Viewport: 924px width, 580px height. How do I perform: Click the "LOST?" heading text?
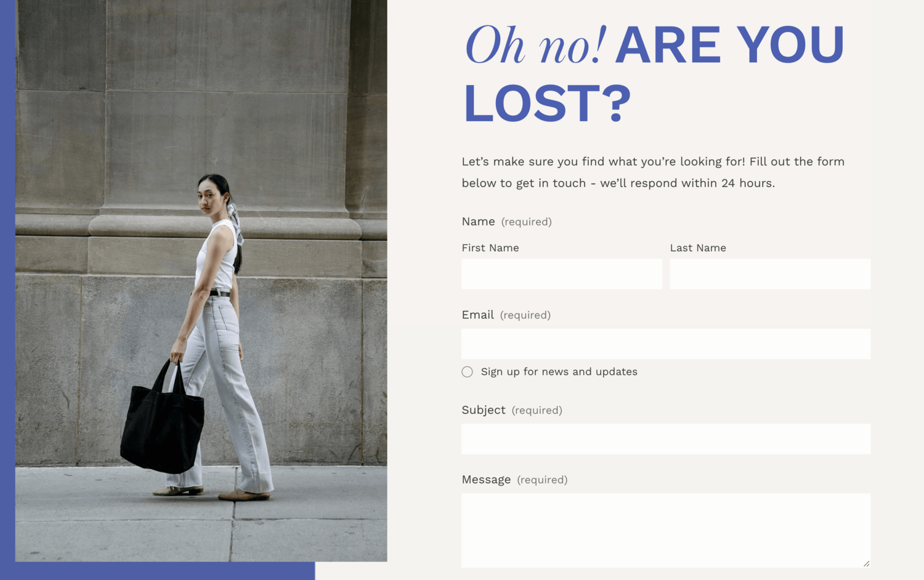(547, 103)
